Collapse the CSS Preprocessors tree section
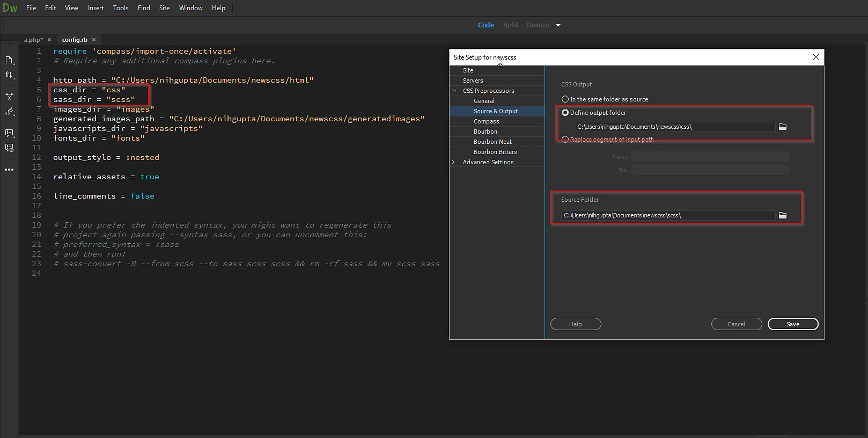The height and width of the screenshot is (438, 868). point(454,91)
